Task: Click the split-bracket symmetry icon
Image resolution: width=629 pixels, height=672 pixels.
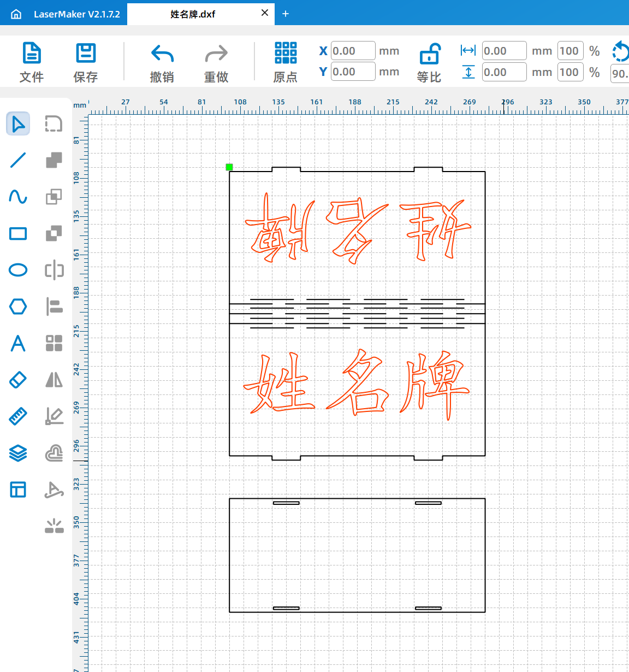Action: click(54, 270)
